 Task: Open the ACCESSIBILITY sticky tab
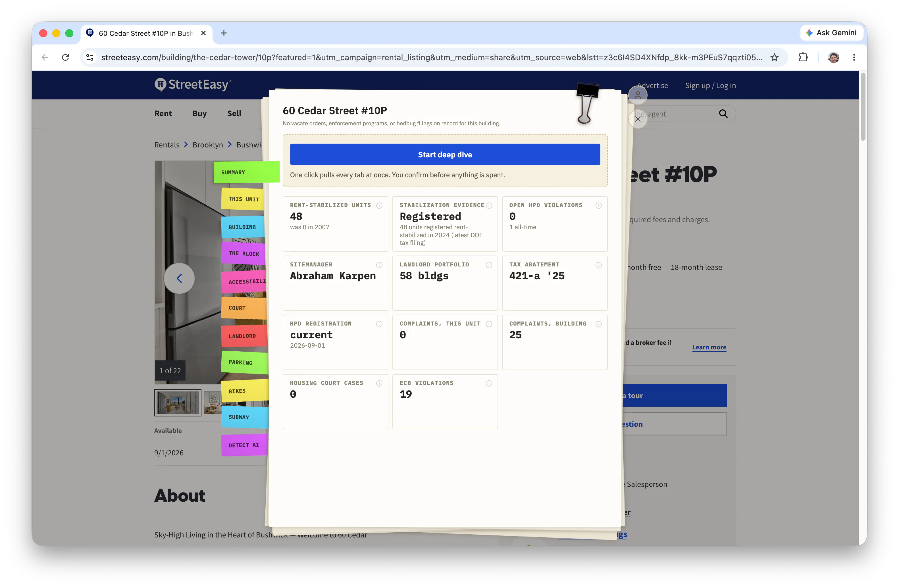click(x=244, y=282)
